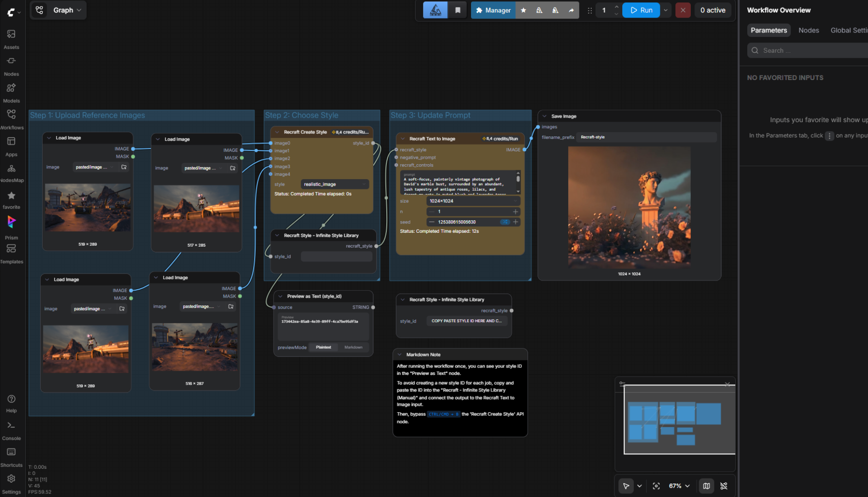Image resolution: width=868 pixels, height=497 pixels.
Task: Open the style dropdown showing realistic_image
Action: (335, 184)
